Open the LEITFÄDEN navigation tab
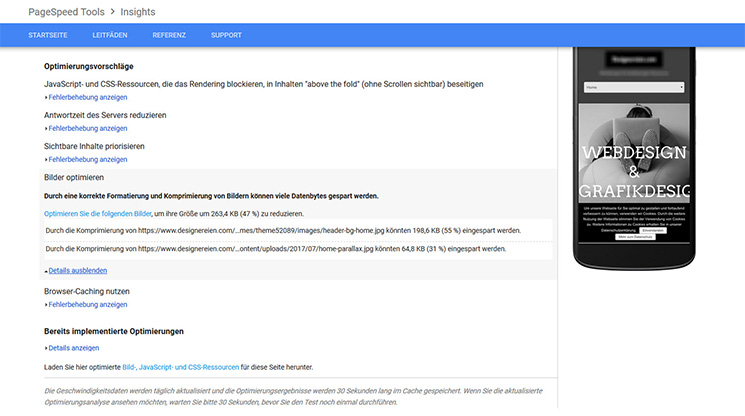 click(110, 35)
